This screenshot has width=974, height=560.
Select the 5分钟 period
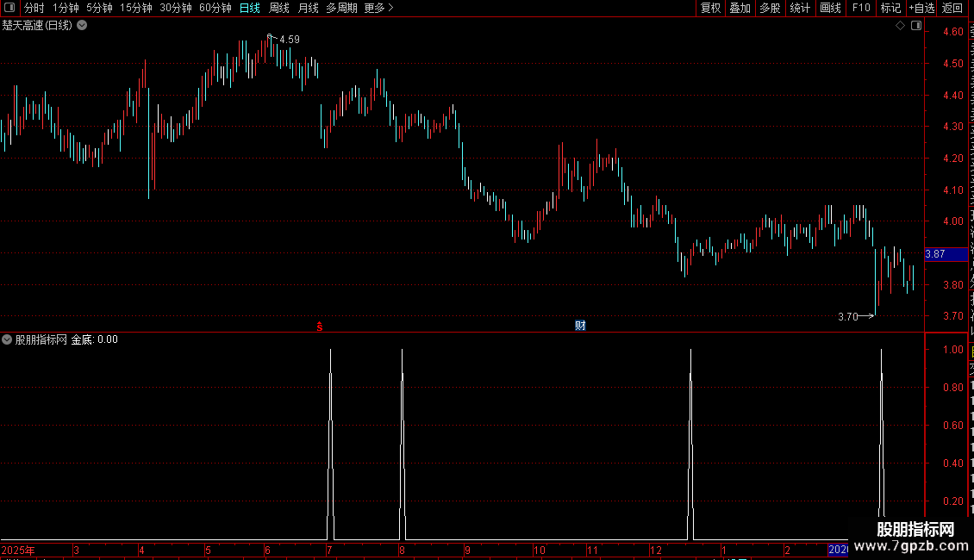click(x=99, y=8)
